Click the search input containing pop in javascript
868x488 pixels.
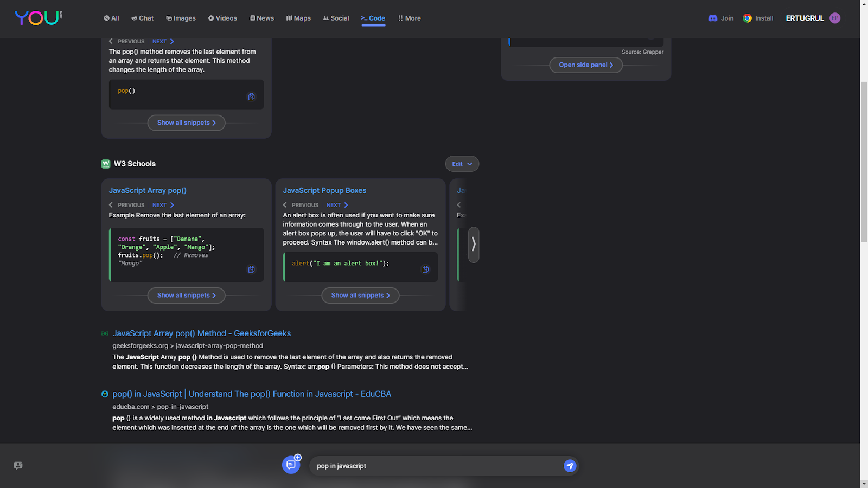tap(437, 466)
